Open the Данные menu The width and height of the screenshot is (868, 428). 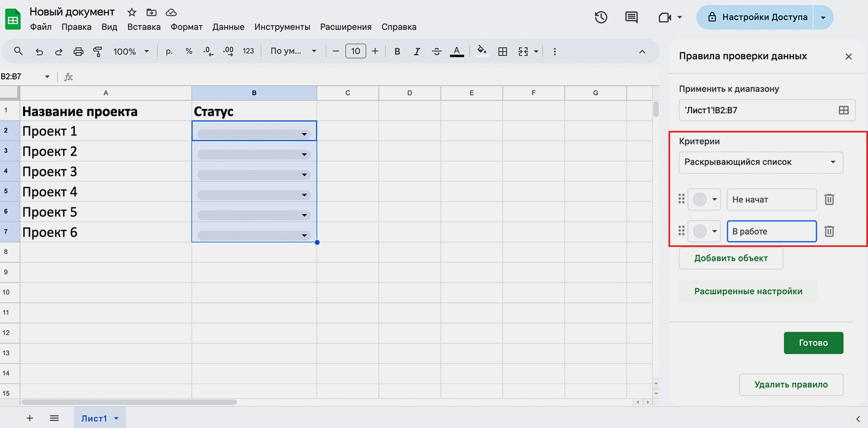pyautogui.click(x=228, y=27)
